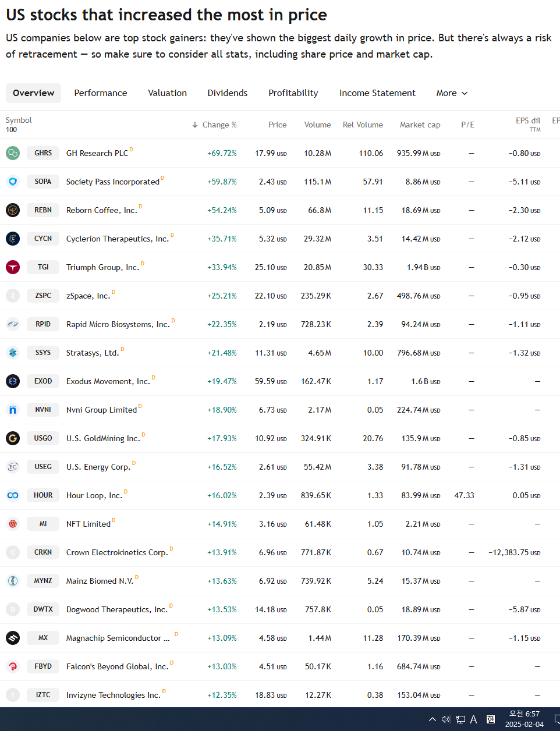The height and width of the screenshot is (731, 560).
Task: Click the 'A' input mode indicator in taskbar
Action: click(x=474, y=719)
